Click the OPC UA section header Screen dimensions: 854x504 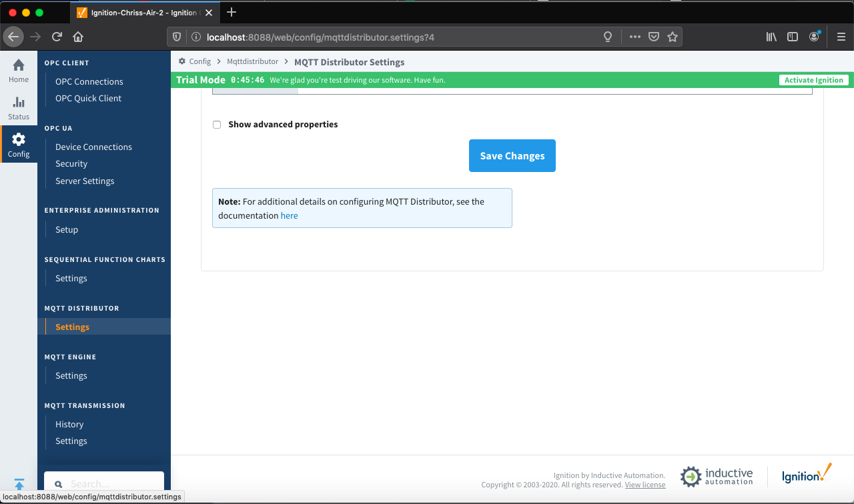59,128
